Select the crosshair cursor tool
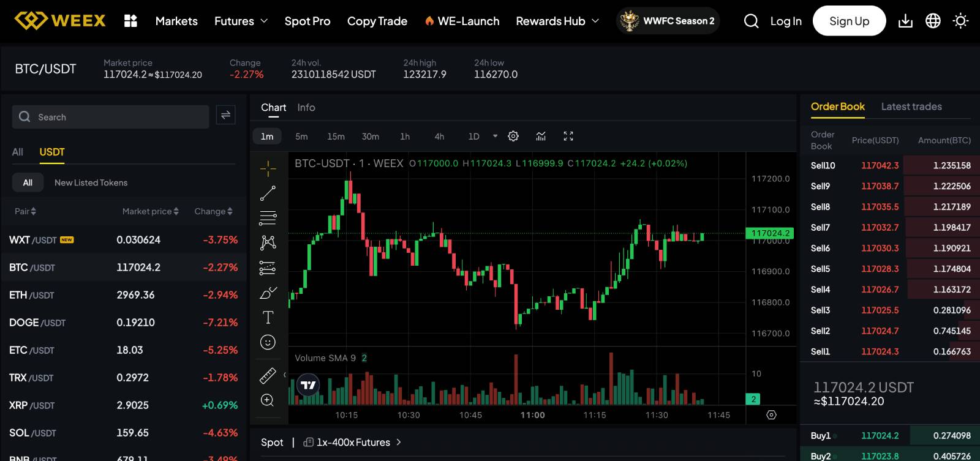The width and height of the screenshot is (980, 461). [x=268, y=168]
